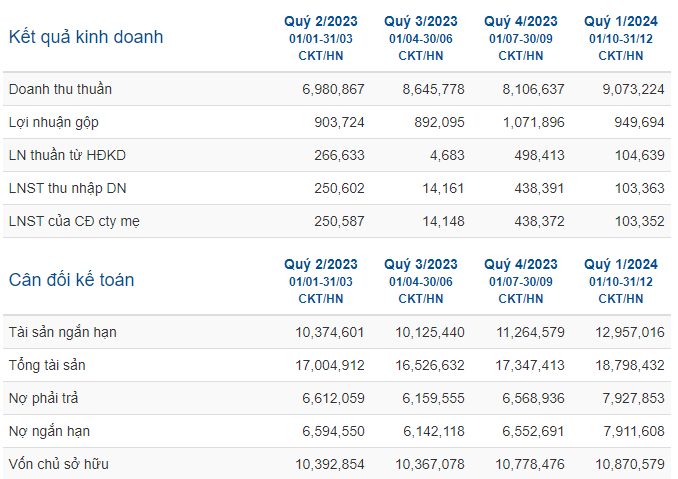678x479 pixels.
Task: Click net profit value 103,363
Action: point(640,188)
